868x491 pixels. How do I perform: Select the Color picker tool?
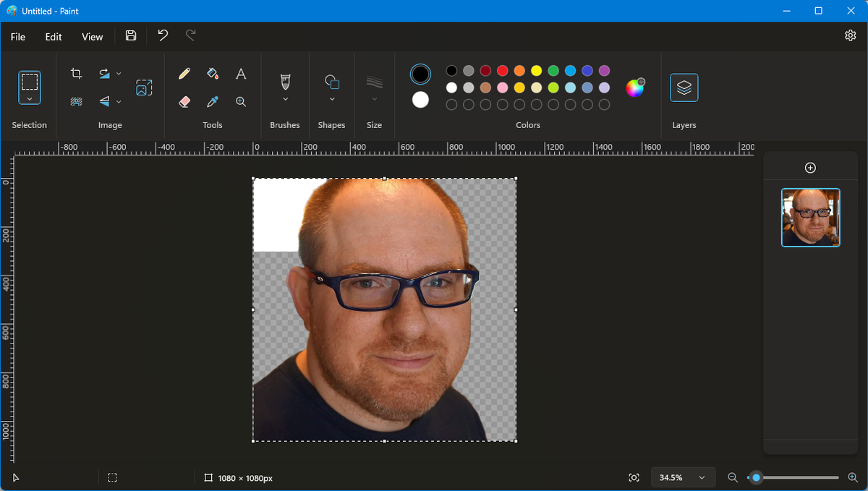pyautogui.click(x=213, y=101)
